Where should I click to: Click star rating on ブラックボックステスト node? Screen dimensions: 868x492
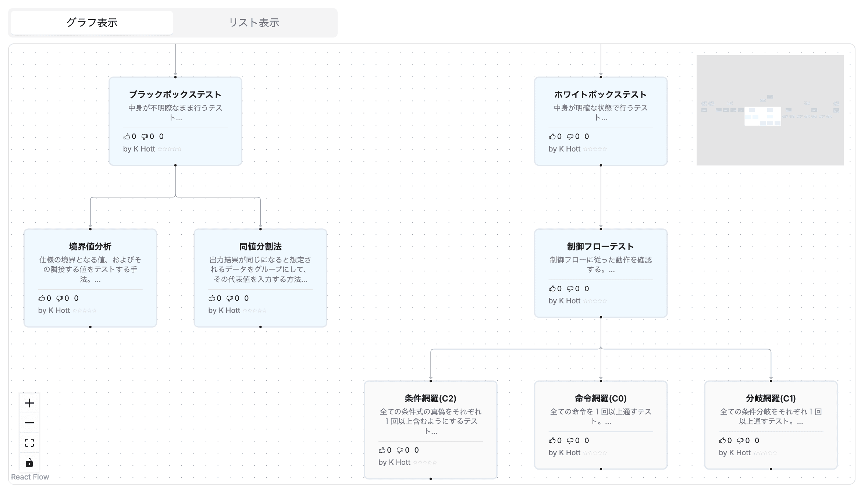170,149
